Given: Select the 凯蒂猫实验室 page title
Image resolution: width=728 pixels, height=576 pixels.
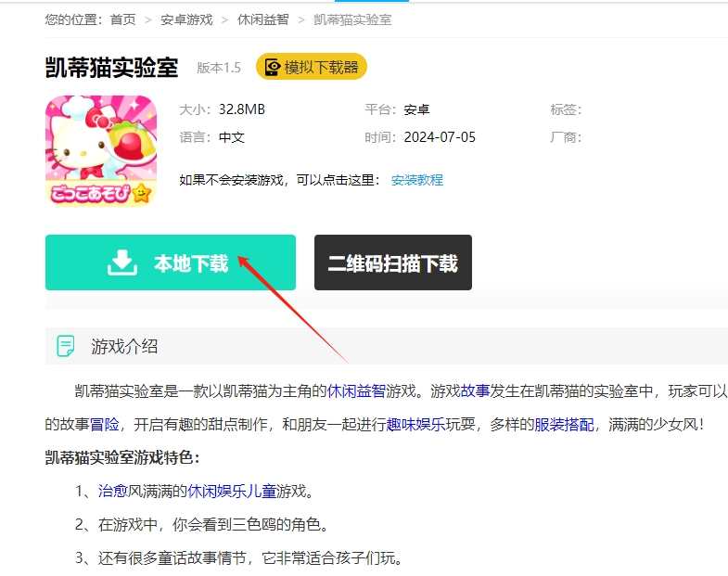Looking at the screenshot, I should click(111, 68).
